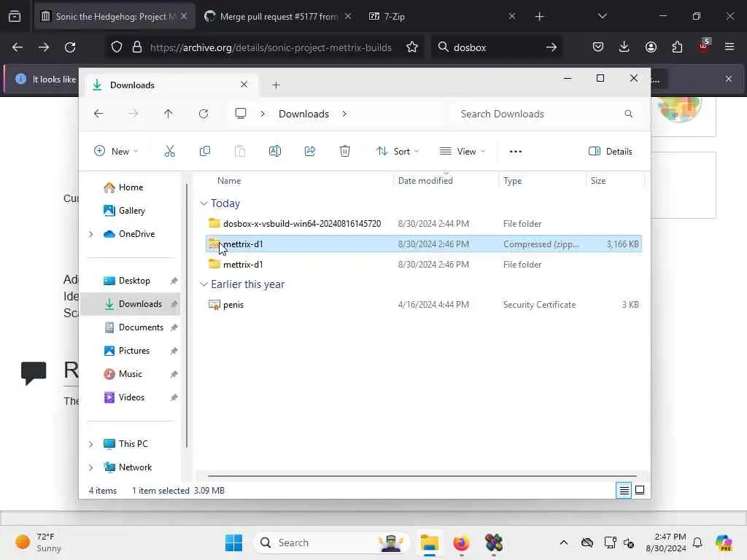The image size is (747, 560).
Task: Refresh the Downloads folder view
Action: tap(204, 114)
